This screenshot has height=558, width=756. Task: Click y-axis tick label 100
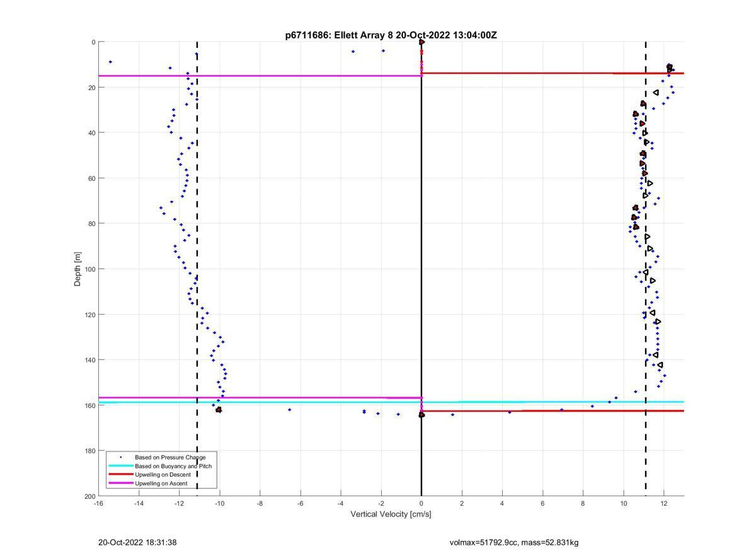pos(89,269)
